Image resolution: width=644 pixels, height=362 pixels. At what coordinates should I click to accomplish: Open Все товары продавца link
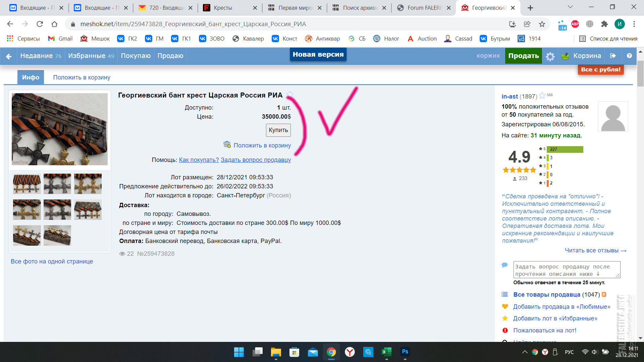point(546,295)
